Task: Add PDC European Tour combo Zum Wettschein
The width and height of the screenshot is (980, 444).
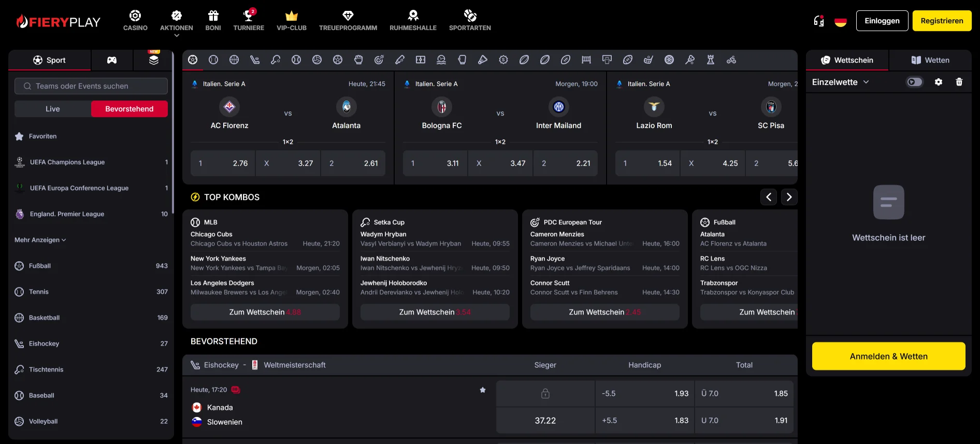Action: 605,312
